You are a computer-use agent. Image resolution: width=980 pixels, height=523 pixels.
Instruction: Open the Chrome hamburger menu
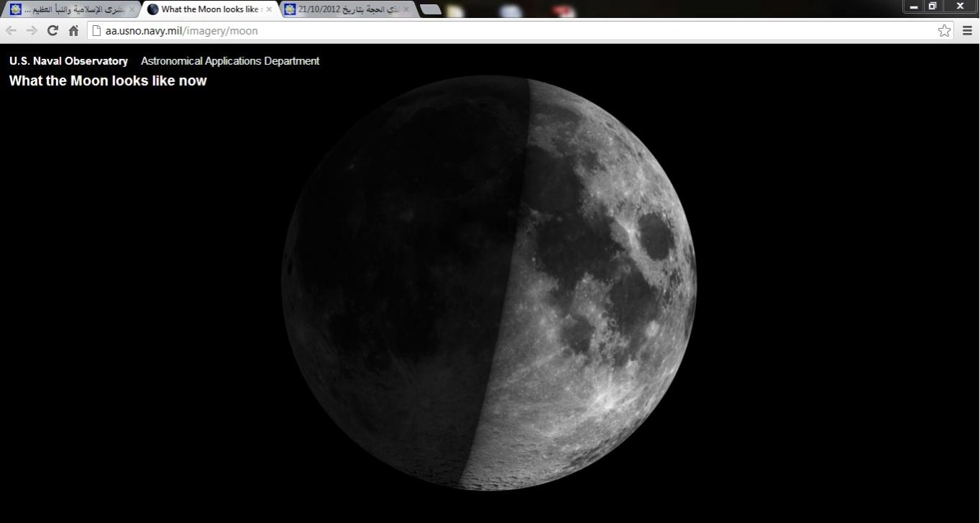point(967,30)
